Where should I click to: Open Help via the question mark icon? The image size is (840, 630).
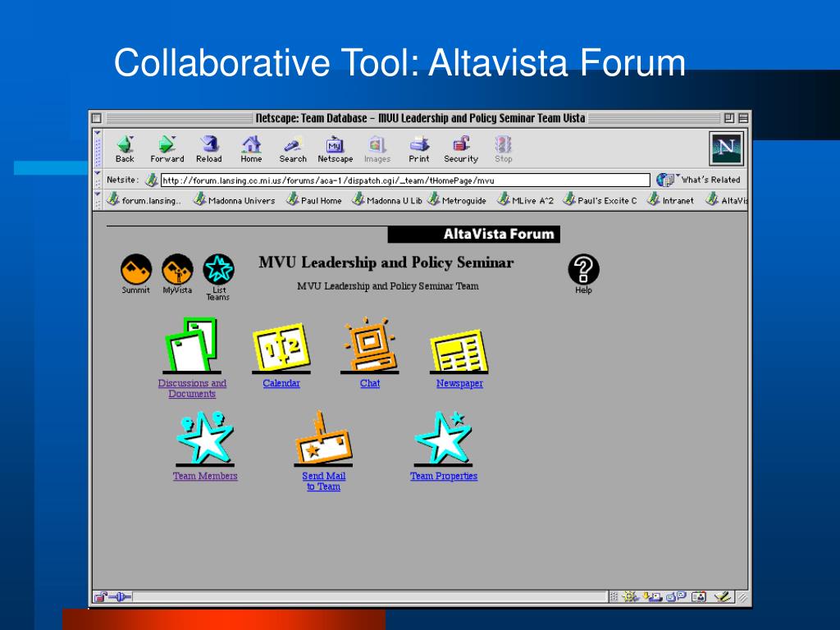[583, 269]
